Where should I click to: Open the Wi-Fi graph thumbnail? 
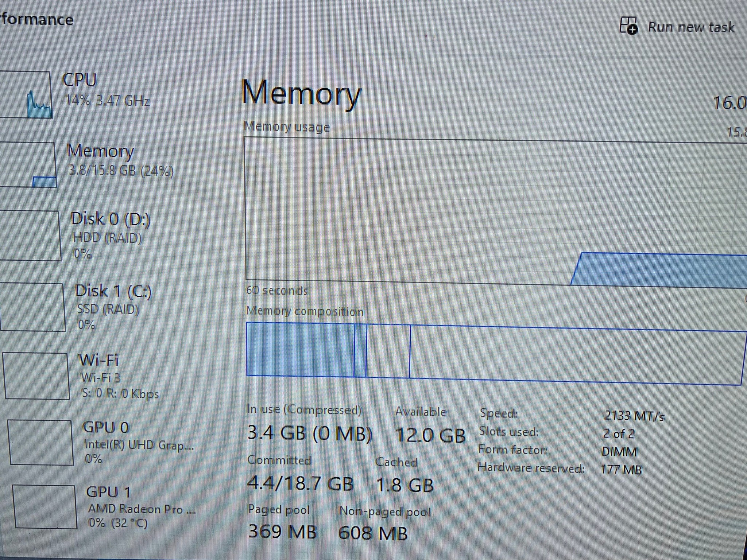(36, 376)
